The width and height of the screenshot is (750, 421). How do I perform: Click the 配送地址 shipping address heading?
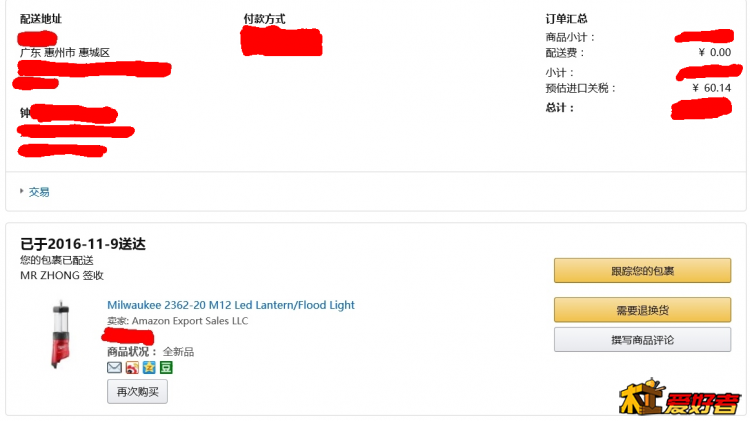(x=41, y=19)
